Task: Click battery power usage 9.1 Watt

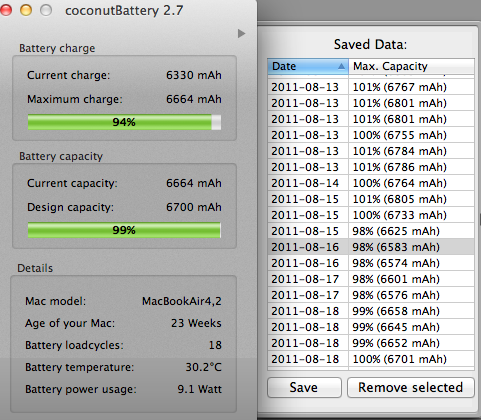Action: (199, 389)
